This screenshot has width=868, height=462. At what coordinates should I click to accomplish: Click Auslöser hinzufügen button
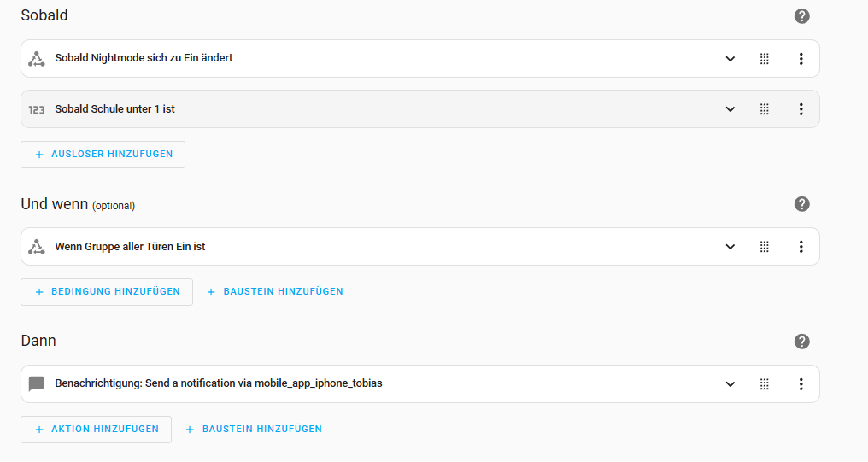coord(103,155)
